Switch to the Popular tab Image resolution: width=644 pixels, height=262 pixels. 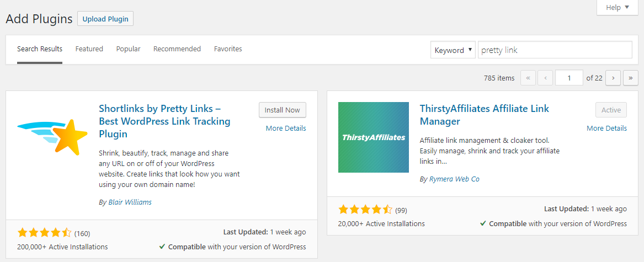pos(128,49)
